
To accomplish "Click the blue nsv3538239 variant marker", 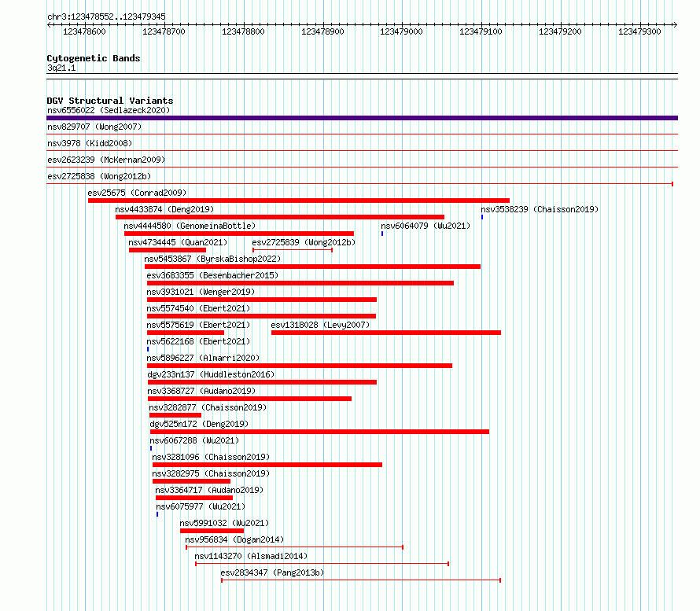I will tap(482, 217).
